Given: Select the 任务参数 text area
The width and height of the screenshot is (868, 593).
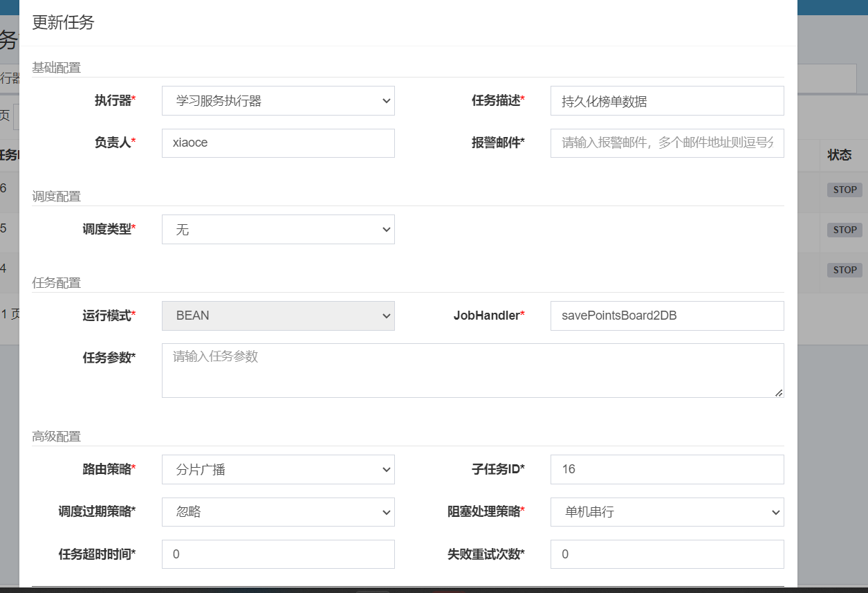Looking at the screenshot, I should (x=472, y=370).
